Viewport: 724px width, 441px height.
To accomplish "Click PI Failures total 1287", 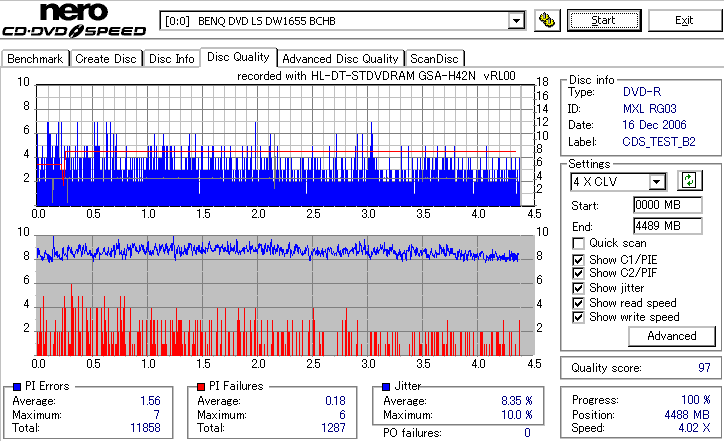I will [333, 428].
